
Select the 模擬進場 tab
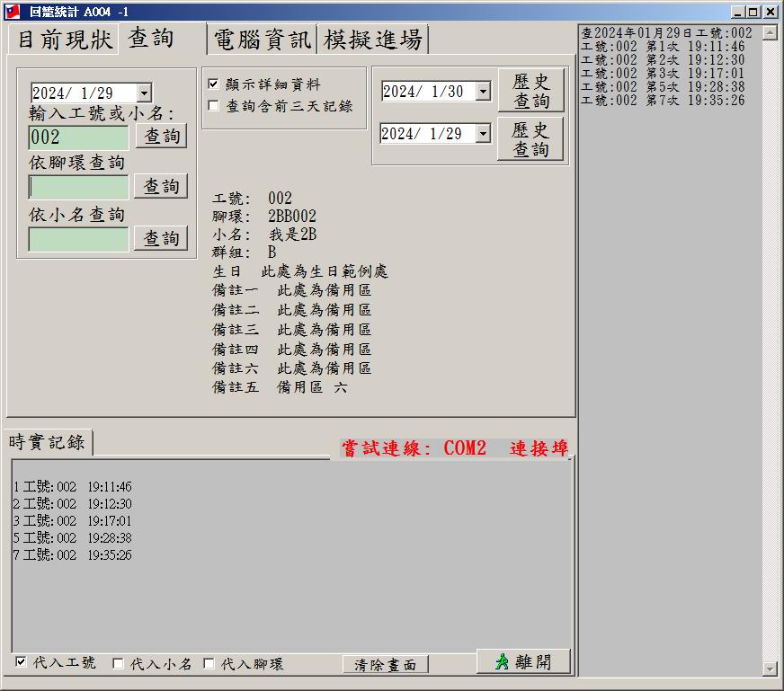point(373,40)
